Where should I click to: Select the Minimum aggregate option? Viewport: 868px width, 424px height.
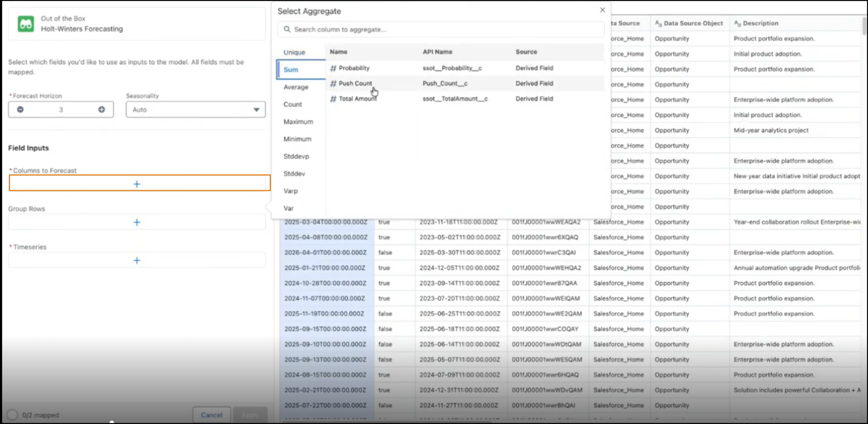coord(297,139)
